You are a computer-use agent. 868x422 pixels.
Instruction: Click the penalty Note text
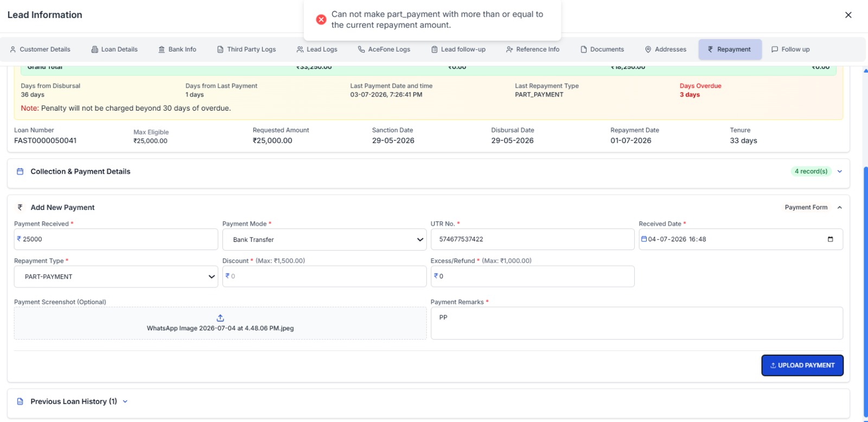click(x=126, y=108)
